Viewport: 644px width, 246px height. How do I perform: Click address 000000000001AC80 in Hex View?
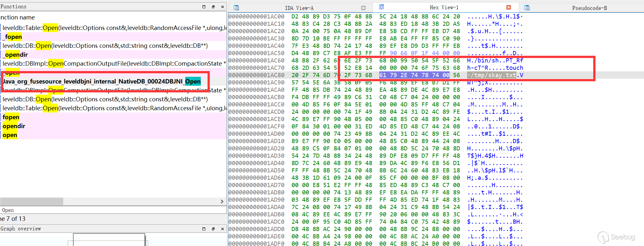coord(256,75)
